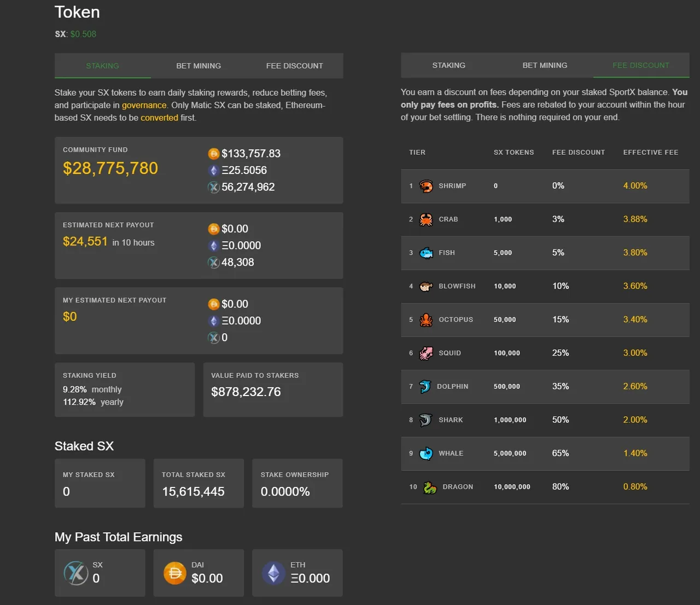Image resolution: width=700 pixels, height=605 pixels.
Task: Open the Staking tab in left panel
Action: 102,66
